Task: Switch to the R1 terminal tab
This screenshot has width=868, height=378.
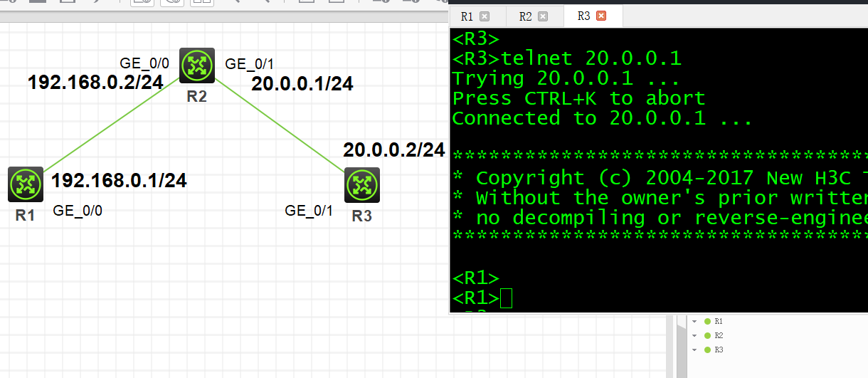Action: click(x=467, y=16)
